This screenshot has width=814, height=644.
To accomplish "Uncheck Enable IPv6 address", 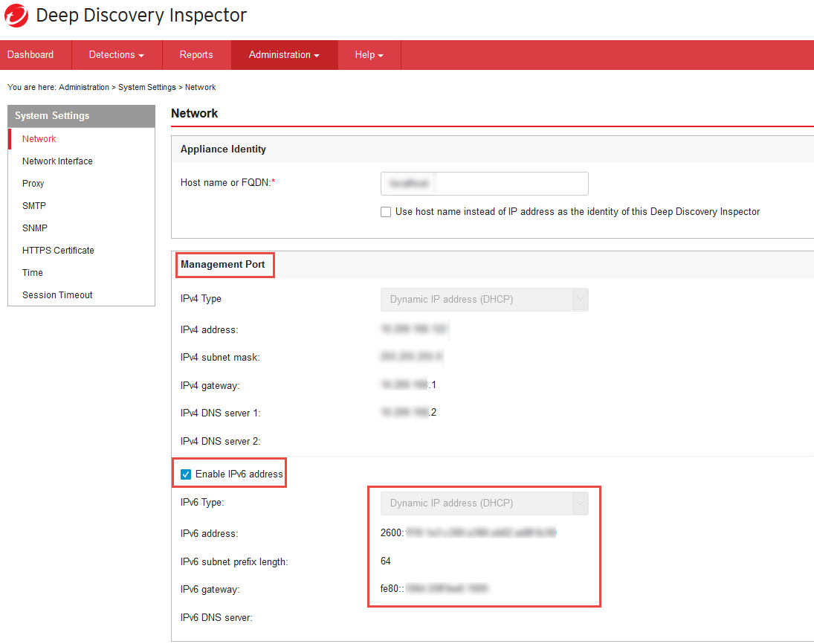I will pyautogui.click(x=186, y=474).
